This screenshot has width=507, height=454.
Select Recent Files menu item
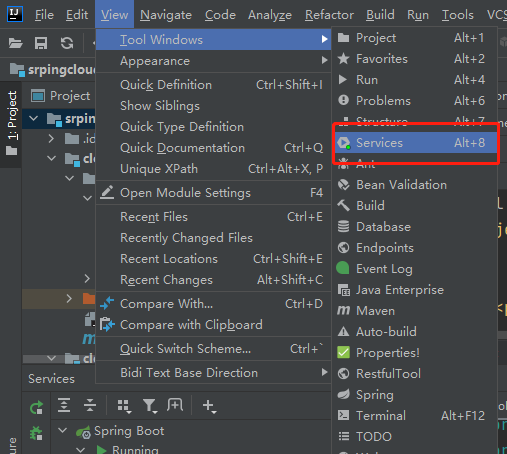click(213, 217)
